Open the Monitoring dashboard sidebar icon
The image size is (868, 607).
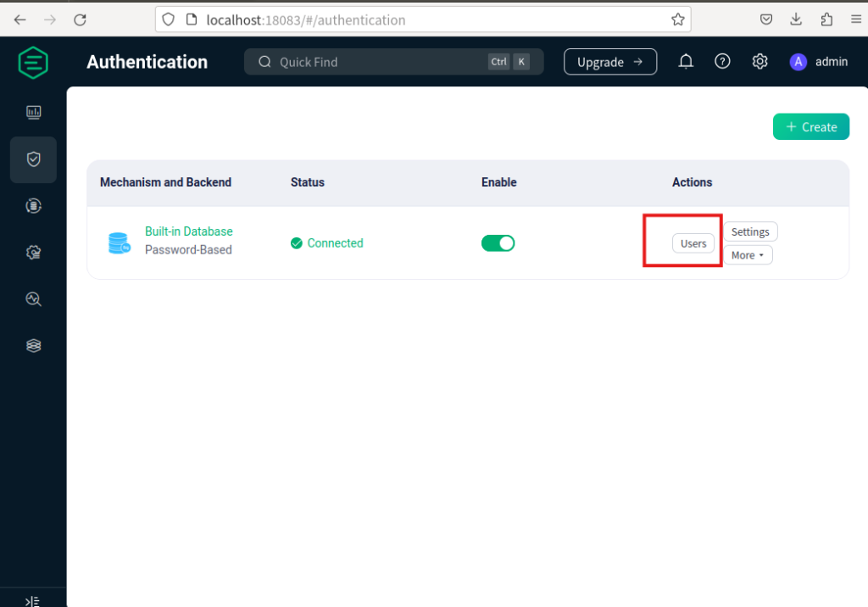(33, 112)
